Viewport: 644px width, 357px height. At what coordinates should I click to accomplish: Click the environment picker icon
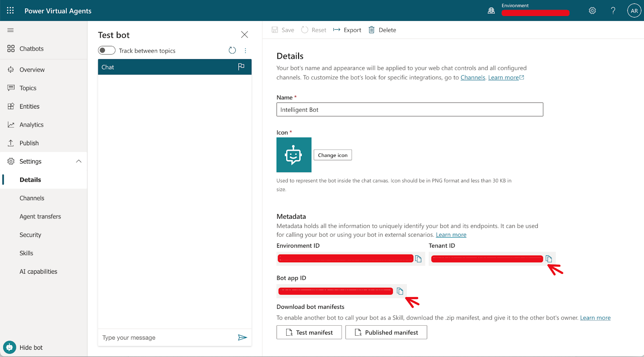tap(491, 11)
